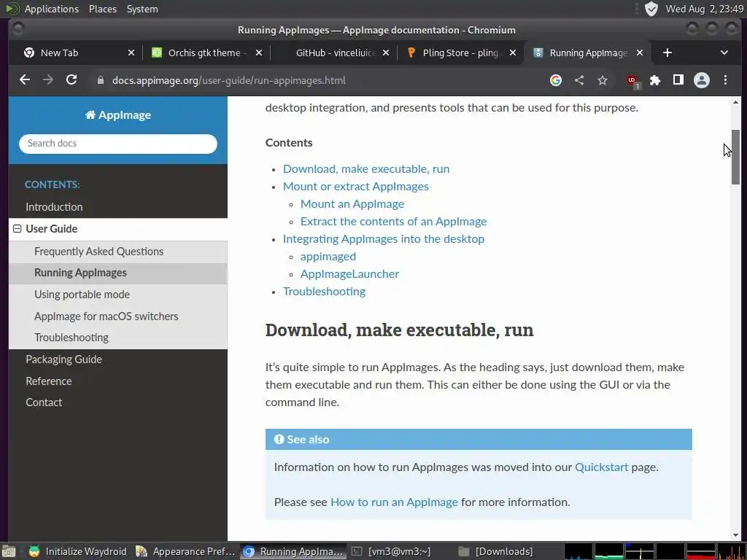Screen dimensions: 747x560
Task: Close the Pling Store tab
Action: pyautogui.click(x=513, y=52)
